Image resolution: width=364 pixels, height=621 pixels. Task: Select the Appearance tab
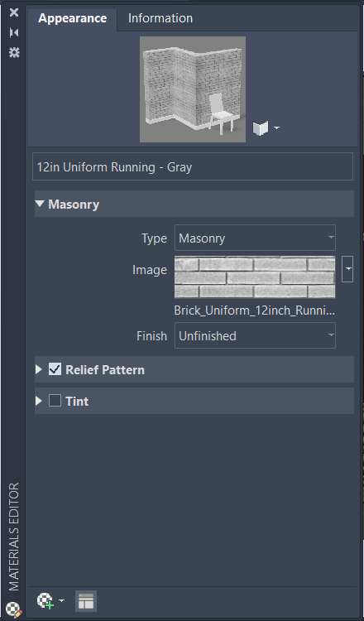coord(73,18)
